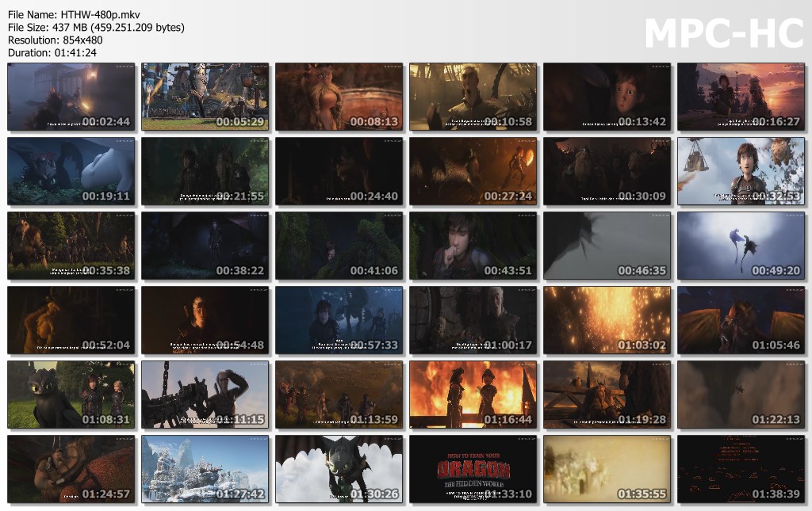Open the dark frame stamped 00:24:40

tap(339, 171)
